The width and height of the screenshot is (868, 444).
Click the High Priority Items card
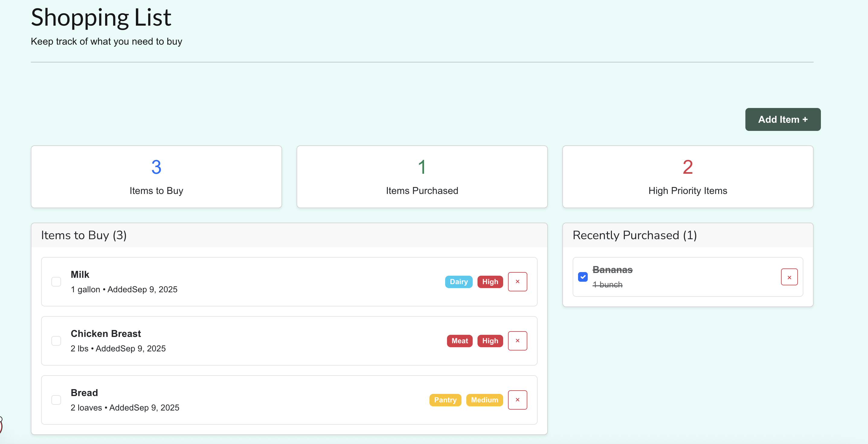coord(687,177)
